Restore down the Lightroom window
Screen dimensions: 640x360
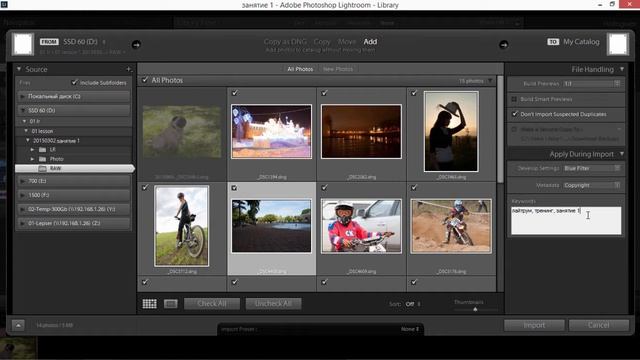612,4
